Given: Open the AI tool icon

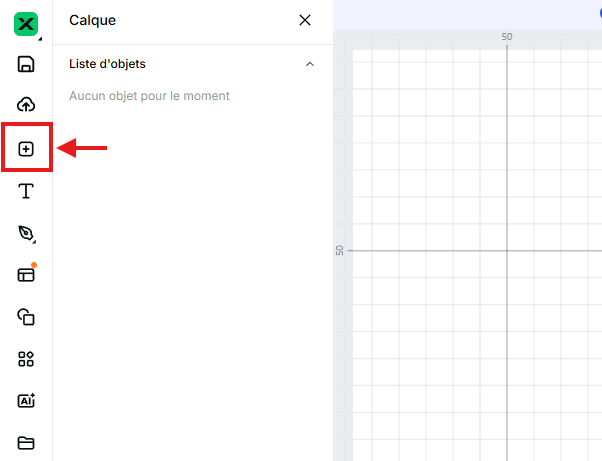Looking at the screenshot, I should [x=26, y=401].
